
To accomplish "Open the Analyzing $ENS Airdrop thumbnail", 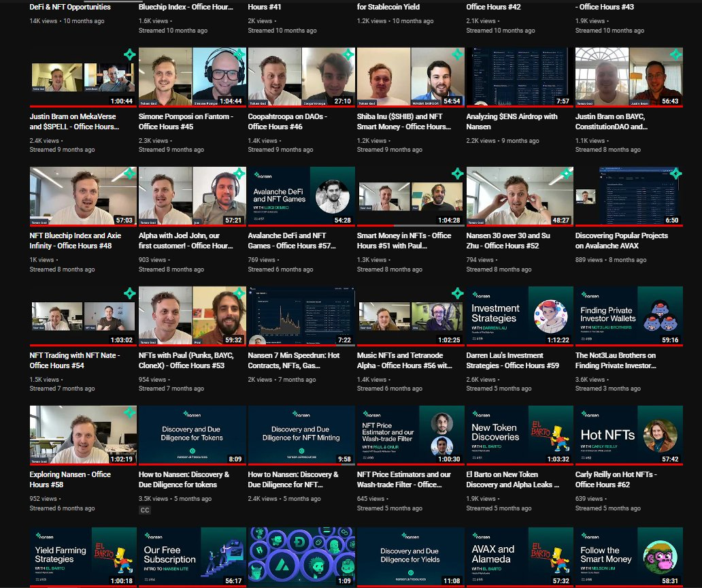I will (520, 77).
